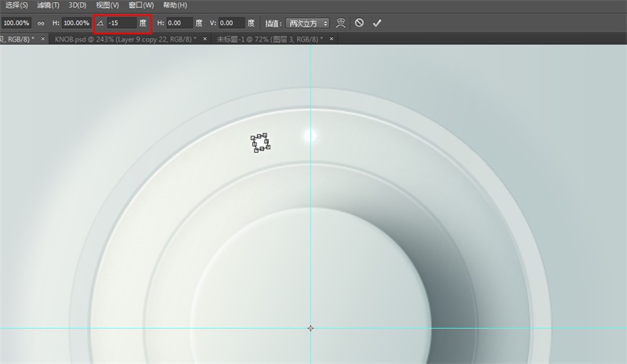
Task: Click the top-right transform handle of the selection
Action: pyautogui.click(x=265, y=135)
